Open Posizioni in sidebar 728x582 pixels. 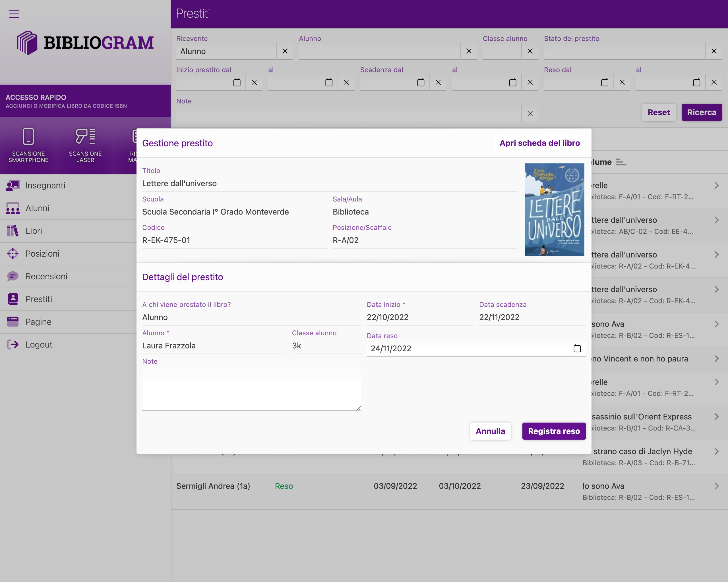(x=68, y=254)
